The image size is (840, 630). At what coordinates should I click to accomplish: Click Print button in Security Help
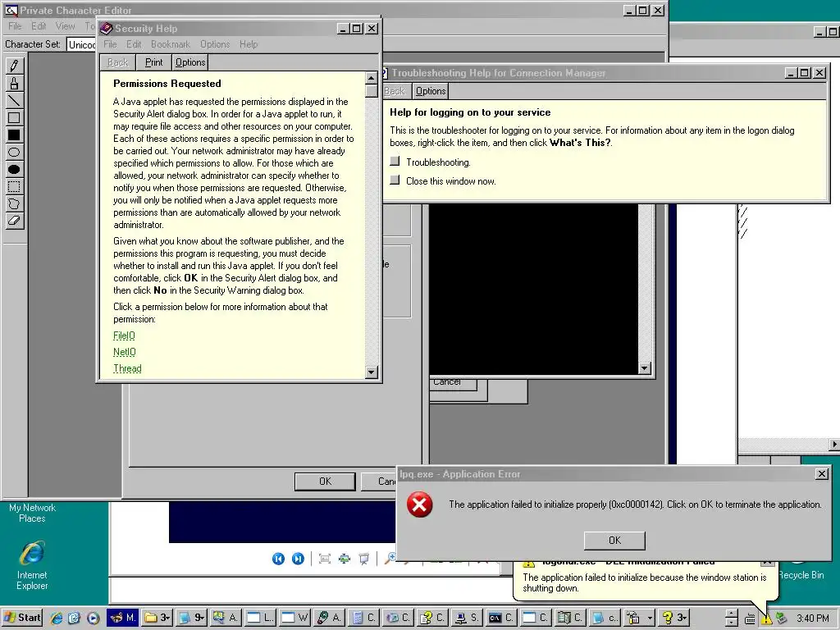[153, 62]
